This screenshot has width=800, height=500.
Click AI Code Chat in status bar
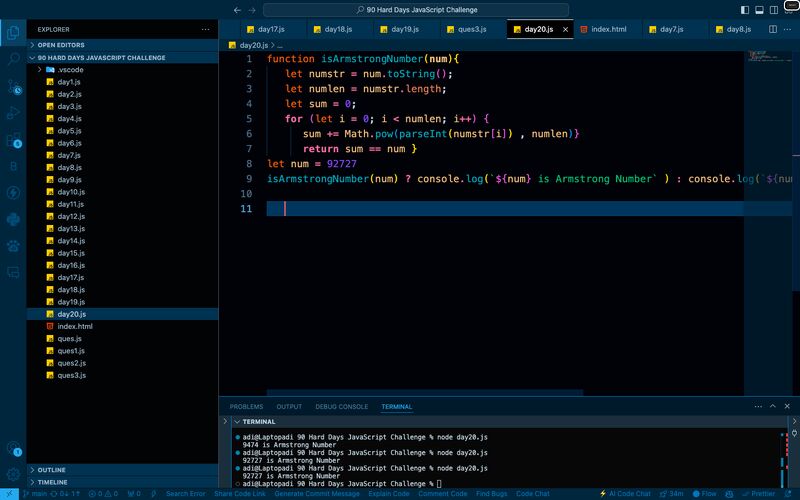(x=625, y=494)
